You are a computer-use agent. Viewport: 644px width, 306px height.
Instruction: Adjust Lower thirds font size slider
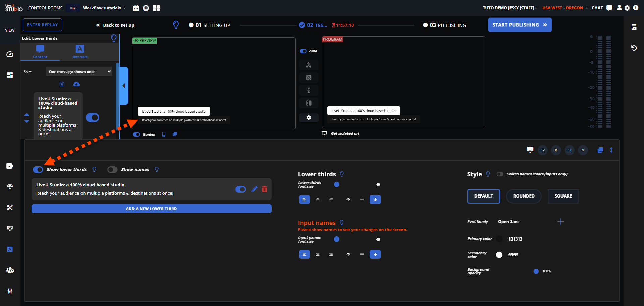pyautogui.click(x=337, y=184)
